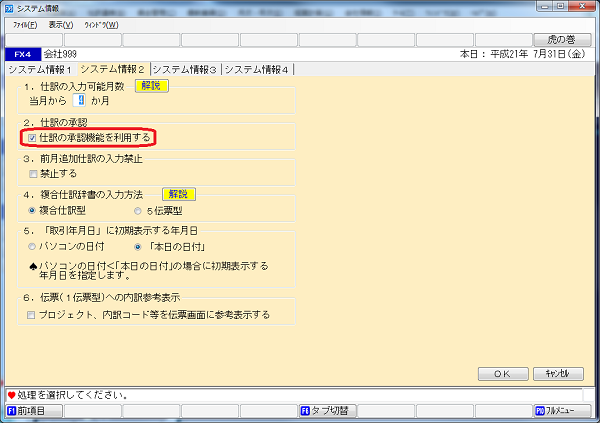Click F1 前項目 function key button
Image resolution: width=600 pixels, height=423 pixels.
[x=34, y=411]
